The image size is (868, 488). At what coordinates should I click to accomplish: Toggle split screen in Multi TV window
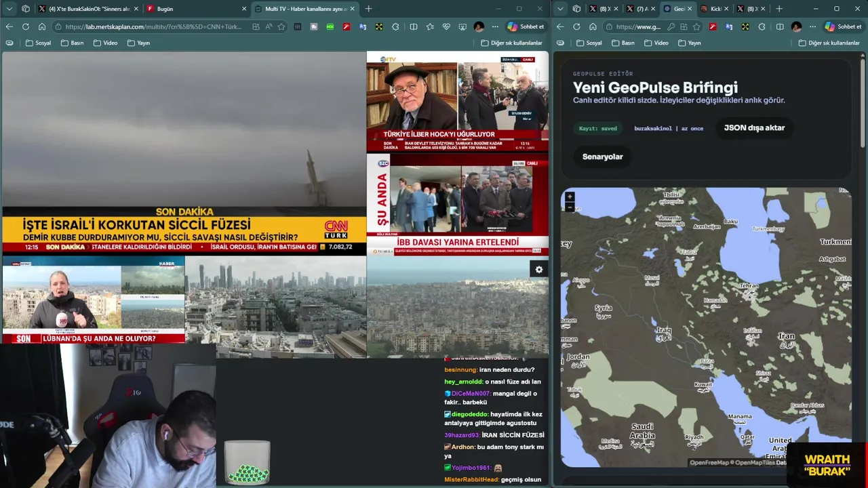[x=414, y=26]
